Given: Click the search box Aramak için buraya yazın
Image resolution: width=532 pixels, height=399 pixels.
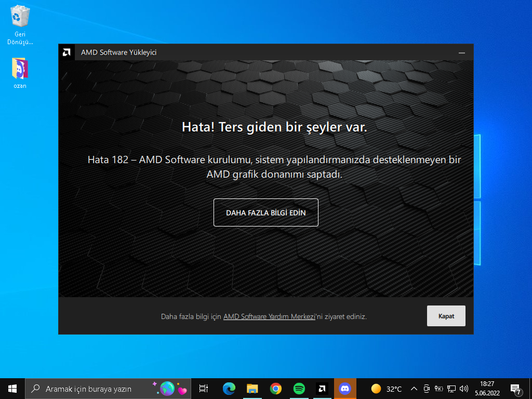Looking at the screenshot, I should pos(108,389).
